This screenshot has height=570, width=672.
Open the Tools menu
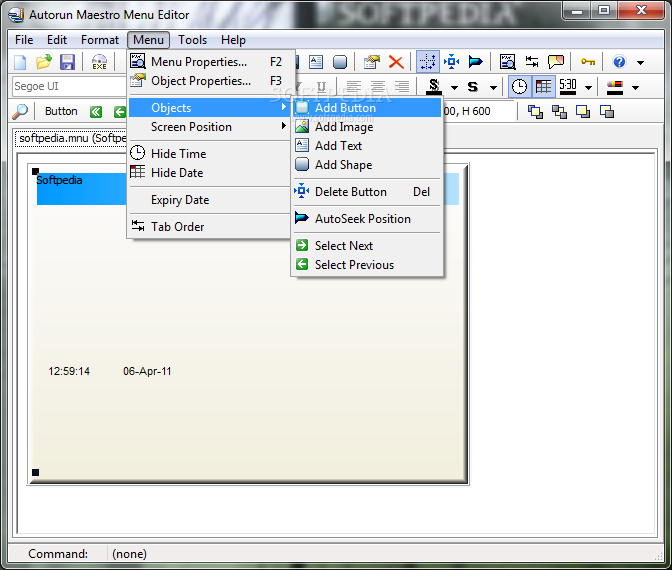(x=192, y=40)
